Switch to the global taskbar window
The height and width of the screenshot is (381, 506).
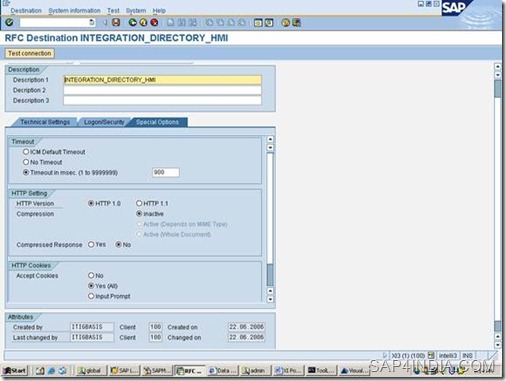tap(90, 370)
